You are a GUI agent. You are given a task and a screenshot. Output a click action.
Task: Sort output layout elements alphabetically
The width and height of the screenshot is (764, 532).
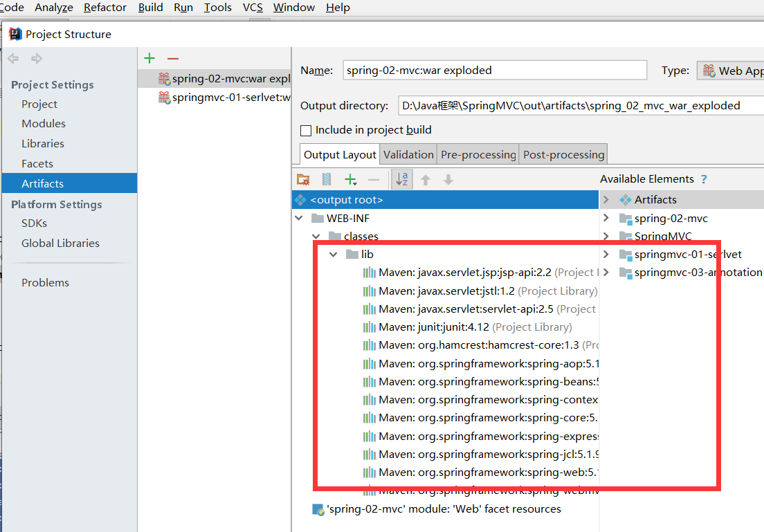click(402, 178)
